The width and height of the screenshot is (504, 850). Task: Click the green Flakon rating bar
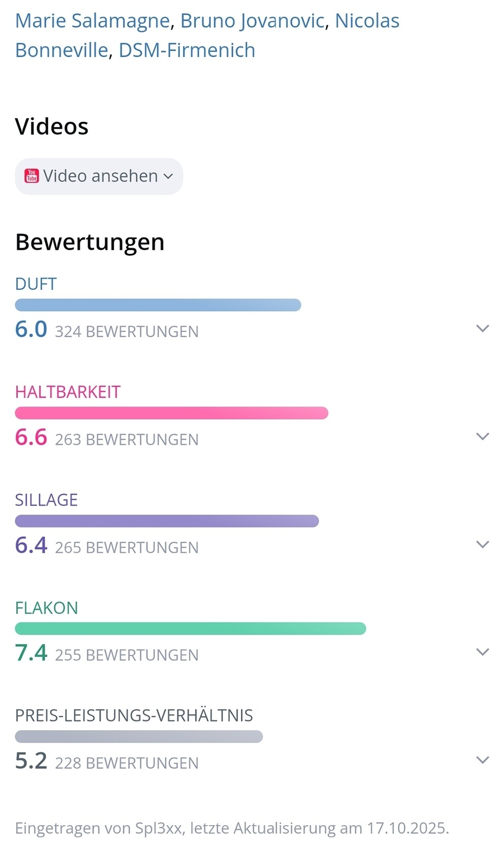pyautogui.click(x=190, y=629)
